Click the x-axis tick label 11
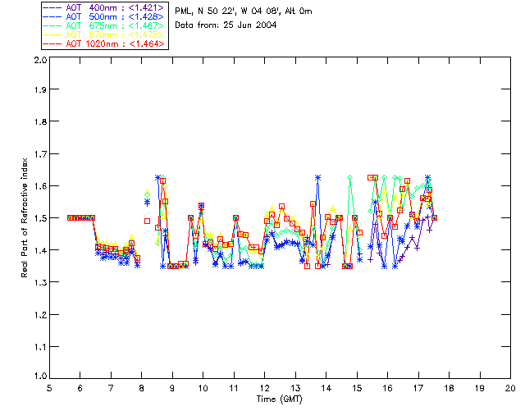Viewport: 525px width, 420px height. pos(234,388)
